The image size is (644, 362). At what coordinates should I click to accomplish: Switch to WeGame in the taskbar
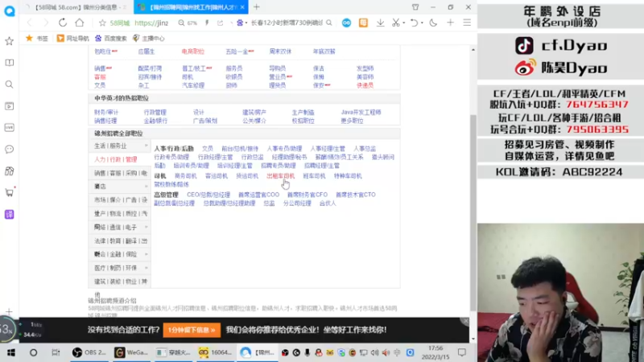click(131, 352)
